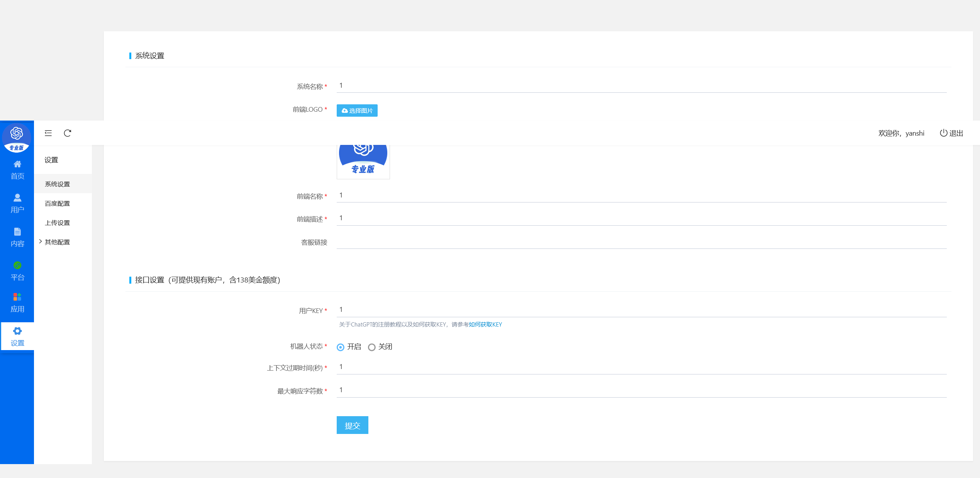Open the 如何获取KEY link

(x=485, y=325)
